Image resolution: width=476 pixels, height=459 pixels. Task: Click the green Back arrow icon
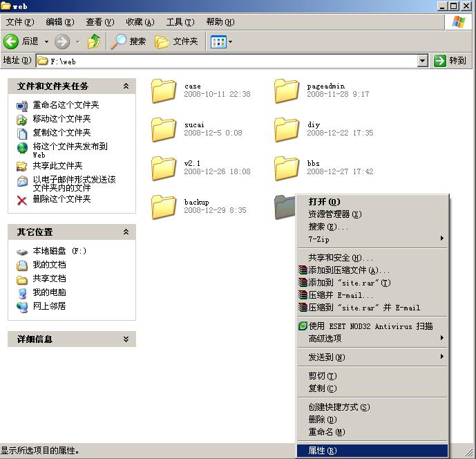point(11,41)
